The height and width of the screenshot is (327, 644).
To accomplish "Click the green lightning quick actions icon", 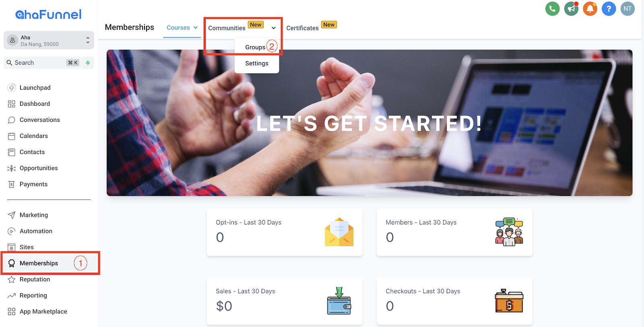I will click(x=88, y=63).
